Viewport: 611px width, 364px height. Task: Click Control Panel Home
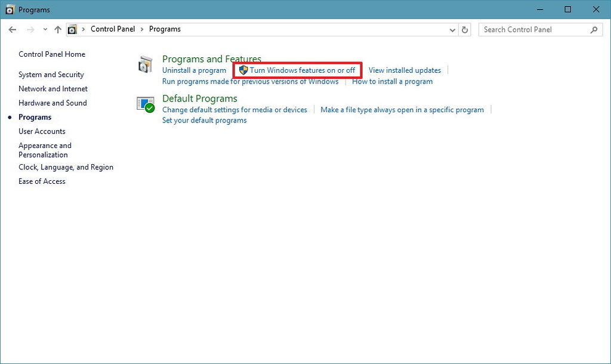pyautogui.click(x=51, y=54)
